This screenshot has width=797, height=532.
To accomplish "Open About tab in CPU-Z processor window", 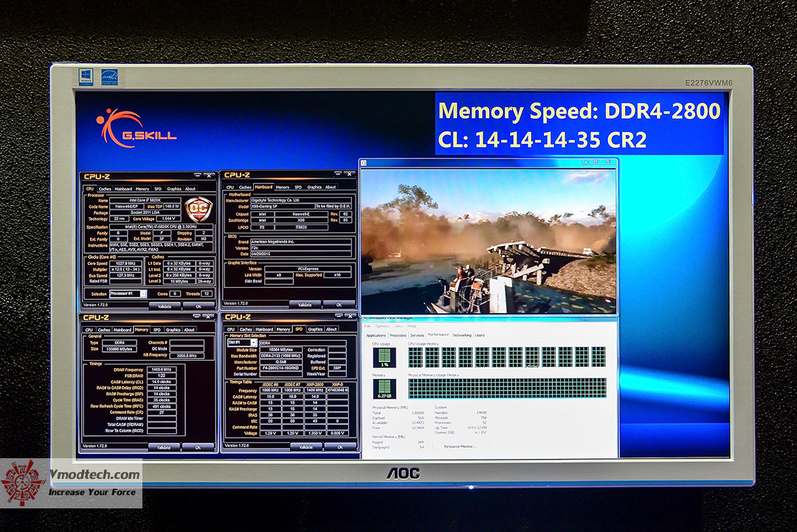I will [x=190, y=188].
